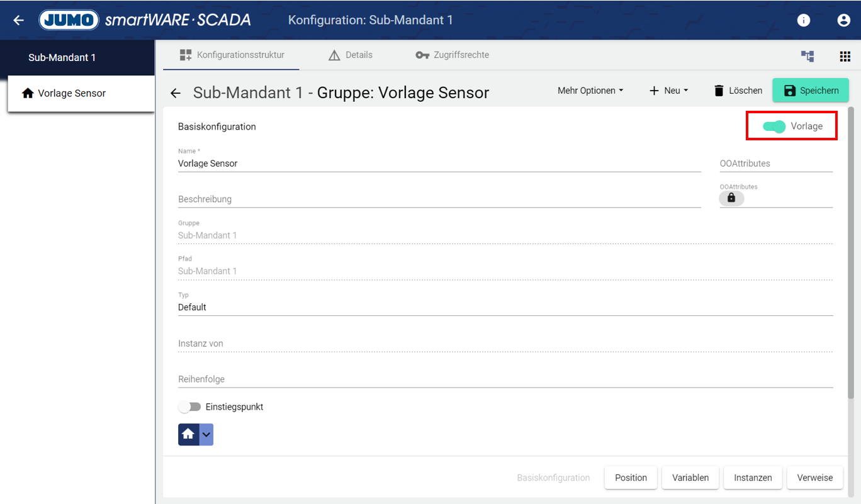
Task: Click the Speichern button
Action: [811, 91]
